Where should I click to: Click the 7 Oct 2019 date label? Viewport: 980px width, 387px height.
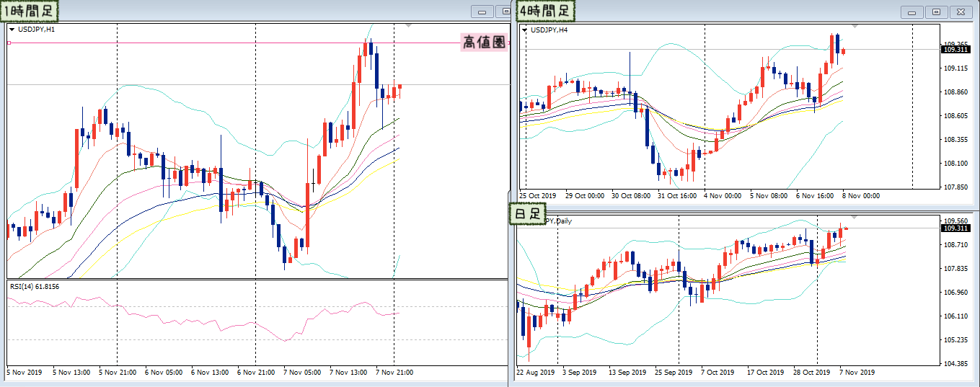pyautogui.click(x=718, y=373)
